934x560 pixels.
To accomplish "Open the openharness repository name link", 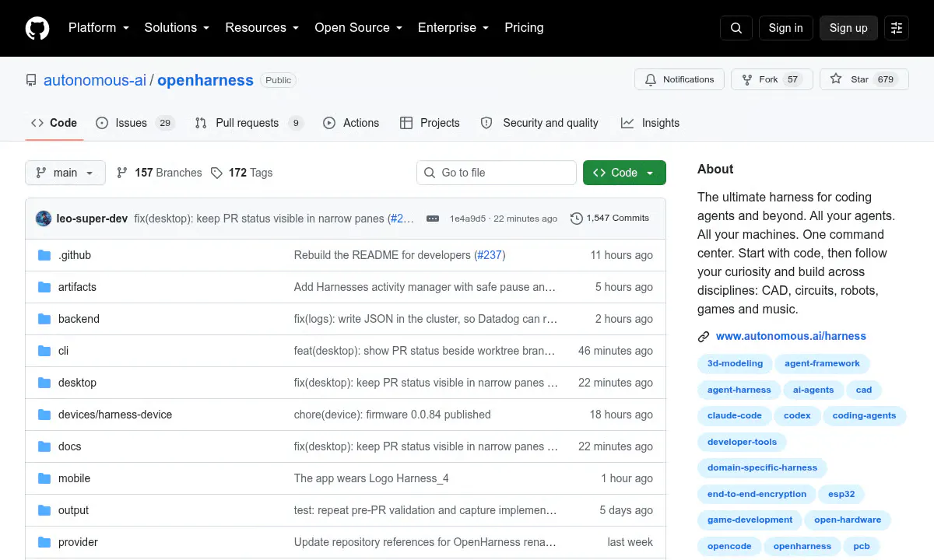I will [205, 80].
